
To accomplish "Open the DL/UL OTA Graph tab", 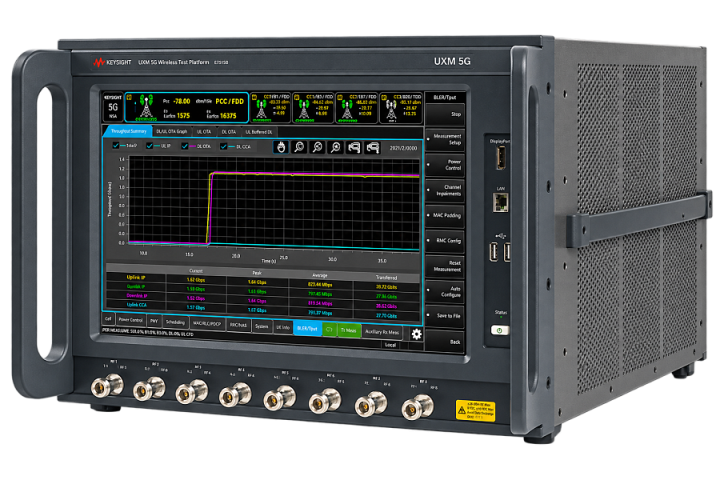I will tap(171, 131).
